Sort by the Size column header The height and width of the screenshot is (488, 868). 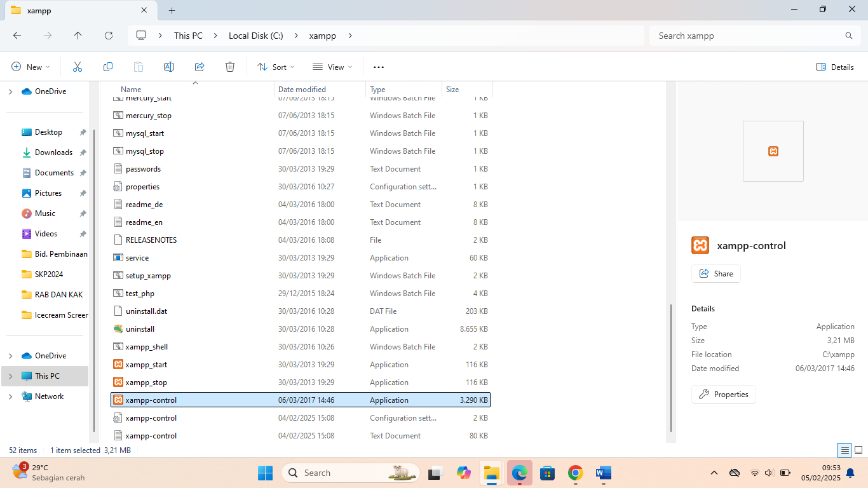pos(468,90)
